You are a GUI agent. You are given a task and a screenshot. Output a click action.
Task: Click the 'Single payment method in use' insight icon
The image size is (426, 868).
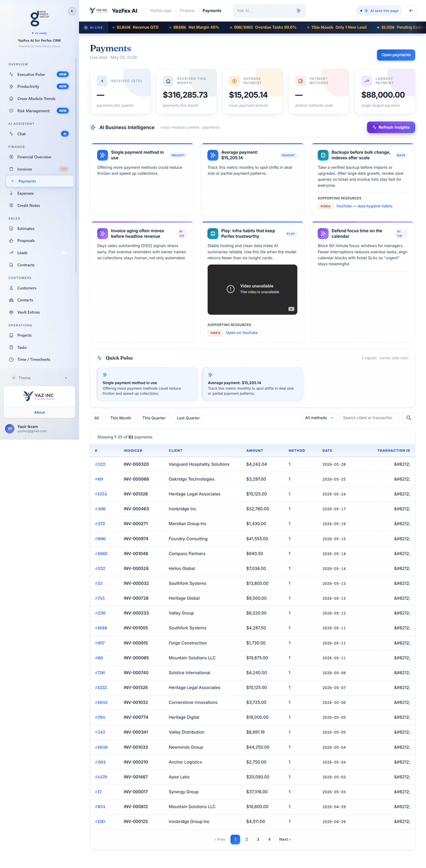102,155
